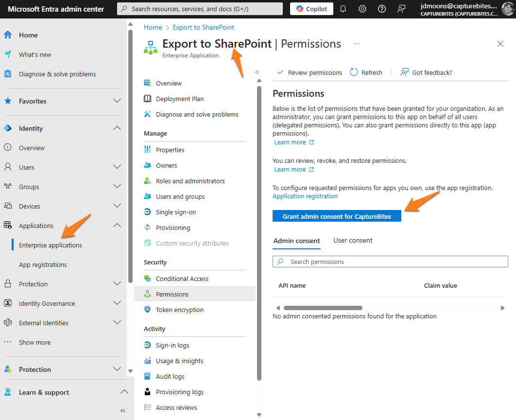Click the right arrow of table scrollbar
Image resolution: width=516 pixels, height=420 pixels.
point(502,308)
